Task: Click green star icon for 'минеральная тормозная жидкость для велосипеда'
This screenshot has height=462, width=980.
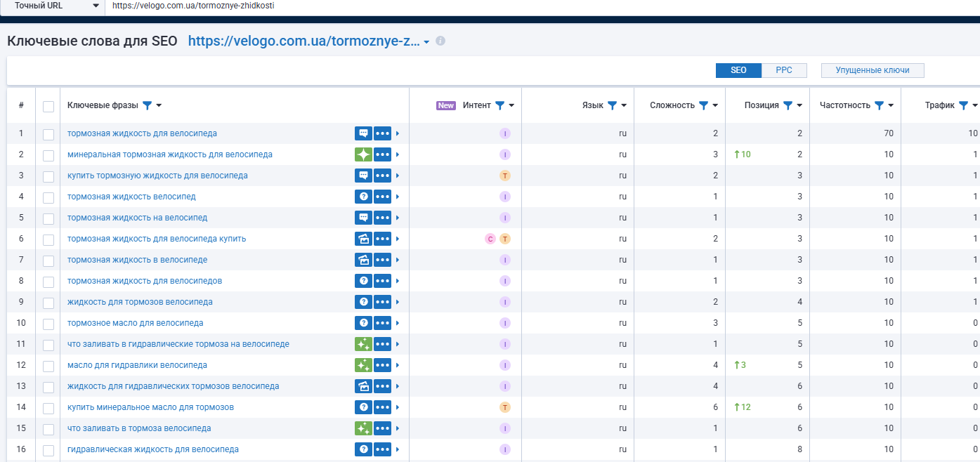Action: click(x=363, y=154)
